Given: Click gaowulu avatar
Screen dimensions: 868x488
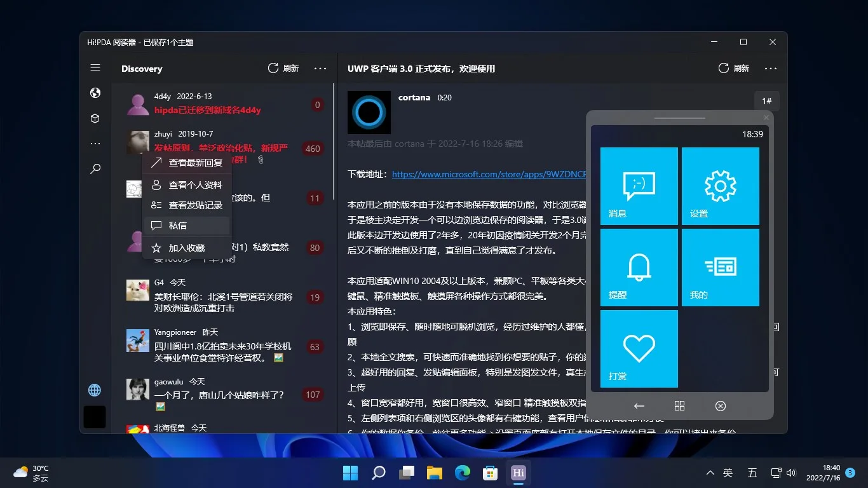Looking at the screenshot, I should tap(137, 389).
